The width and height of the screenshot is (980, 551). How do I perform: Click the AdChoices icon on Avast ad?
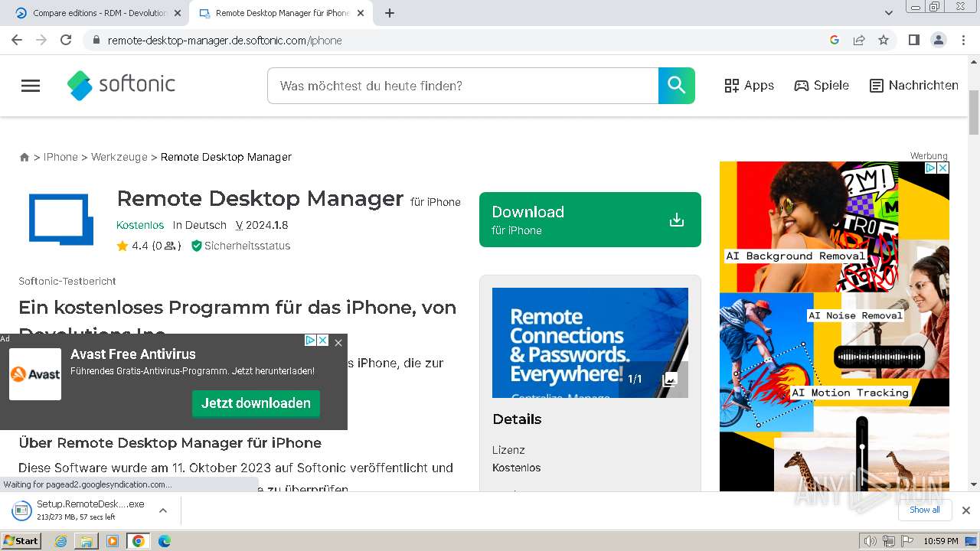[x=311, y=340]
